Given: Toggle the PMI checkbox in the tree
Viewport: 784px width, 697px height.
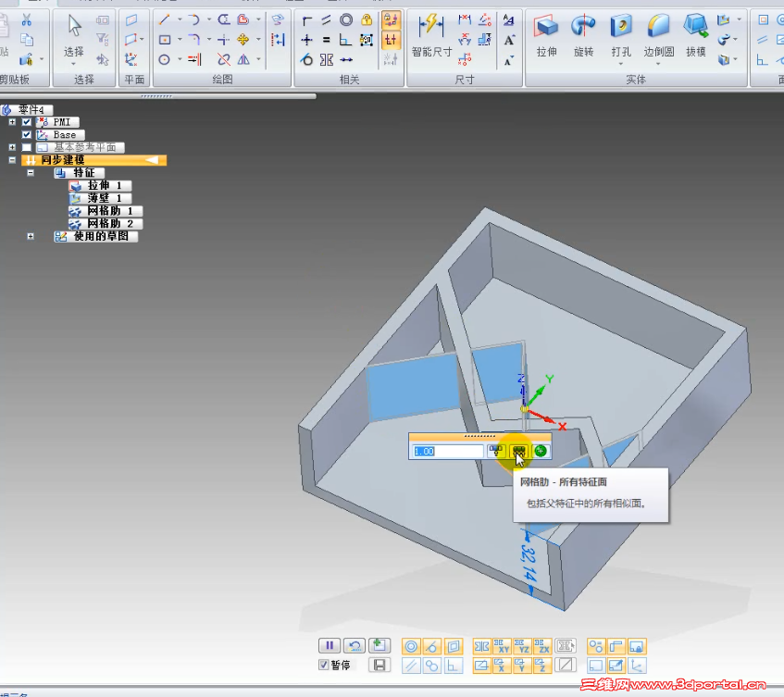Looking at the screenshot, I should point(27,122).
